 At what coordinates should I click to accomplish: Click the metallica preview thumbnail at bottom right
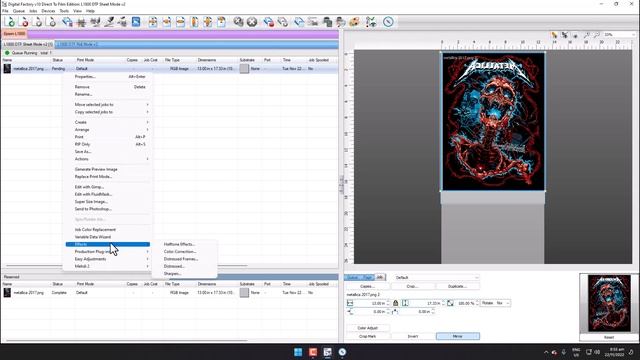pos(609,303)
